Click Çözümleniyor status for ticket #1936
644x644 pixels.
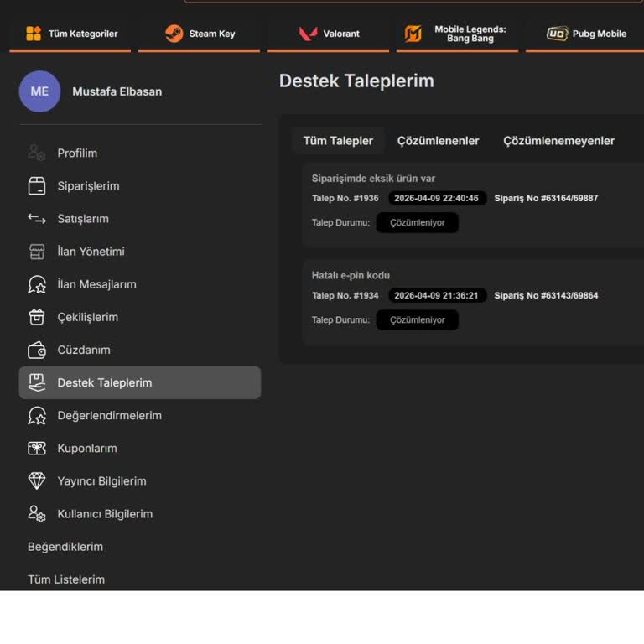click(x=418, y=222)
